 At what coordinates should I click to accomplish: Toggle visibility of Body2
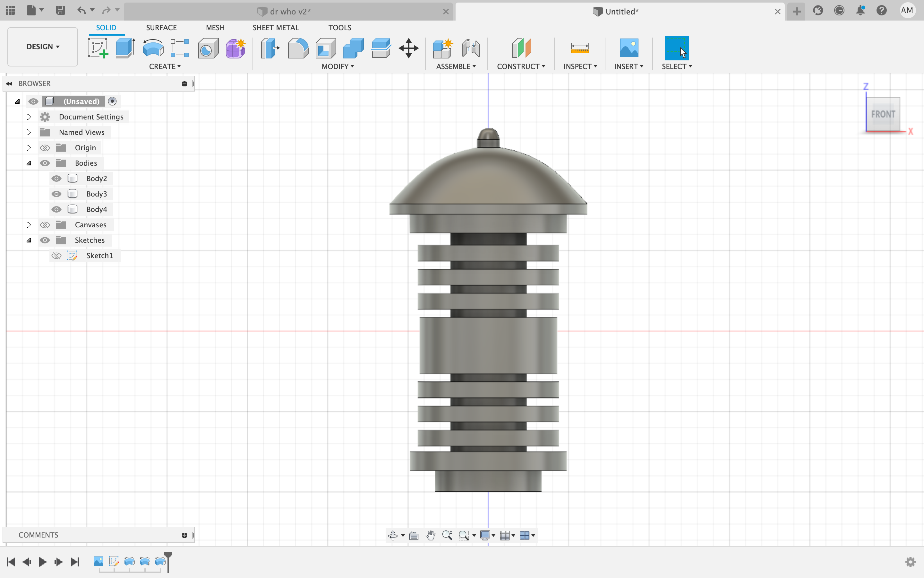(56, 179)
